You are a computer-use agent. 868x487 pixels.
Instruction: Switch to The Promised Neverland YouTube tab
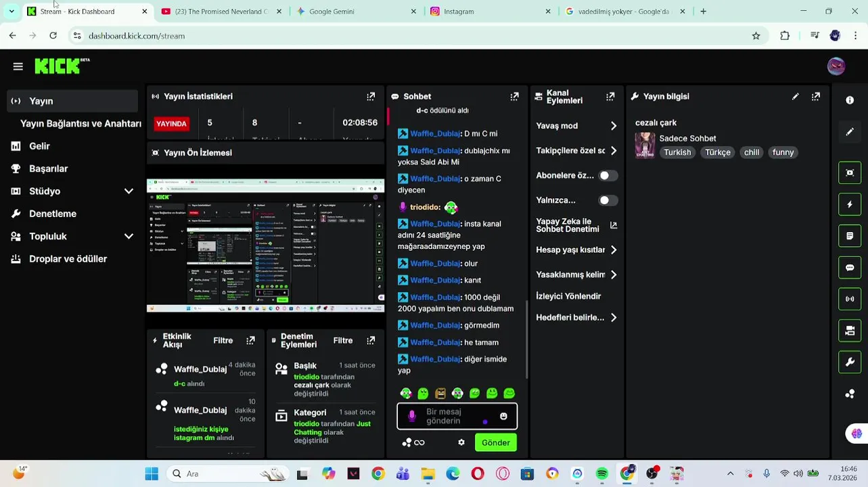point(222,11)
